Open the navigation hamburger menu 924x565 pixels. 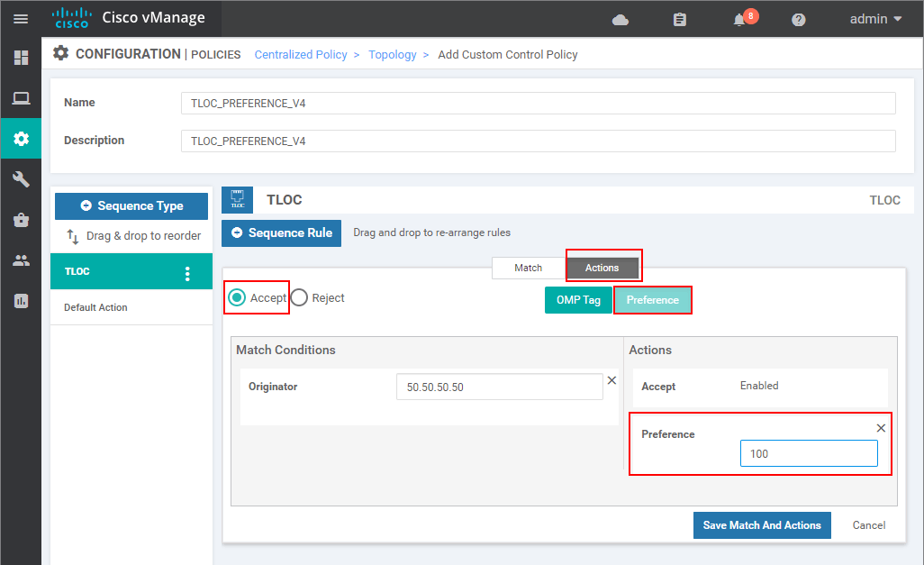pos(20,18)
